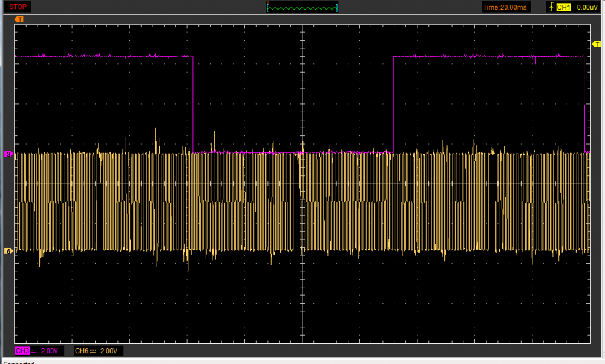This screenshot has width=605, height=364.
Task: Select the yellow trigger level marker on right edge
Action: (595, 44)
